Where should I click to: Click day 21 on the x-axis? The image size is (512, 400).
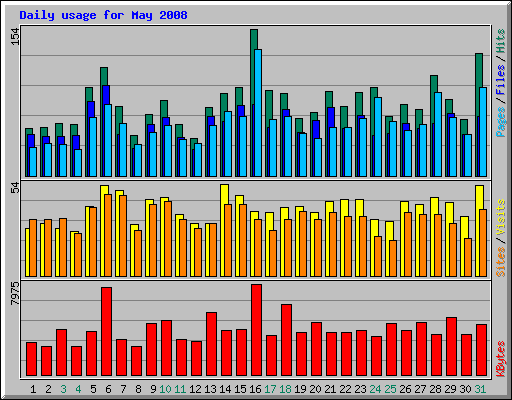(330, 389)
